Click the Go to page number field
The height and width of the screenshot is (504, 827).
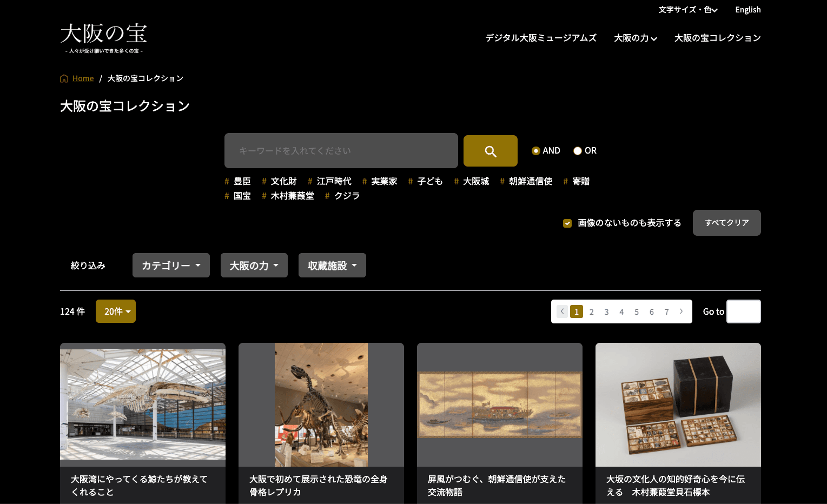coord(743,311)
